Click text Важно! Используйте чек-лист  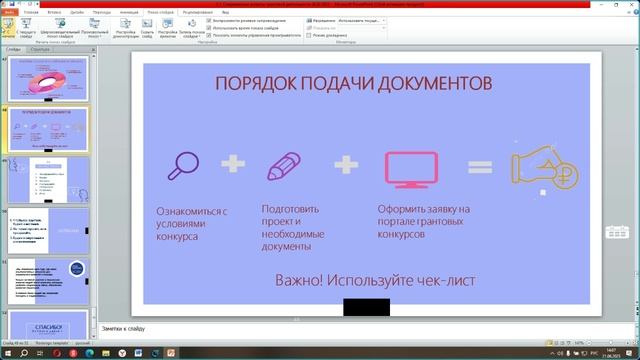click(375, 280)
